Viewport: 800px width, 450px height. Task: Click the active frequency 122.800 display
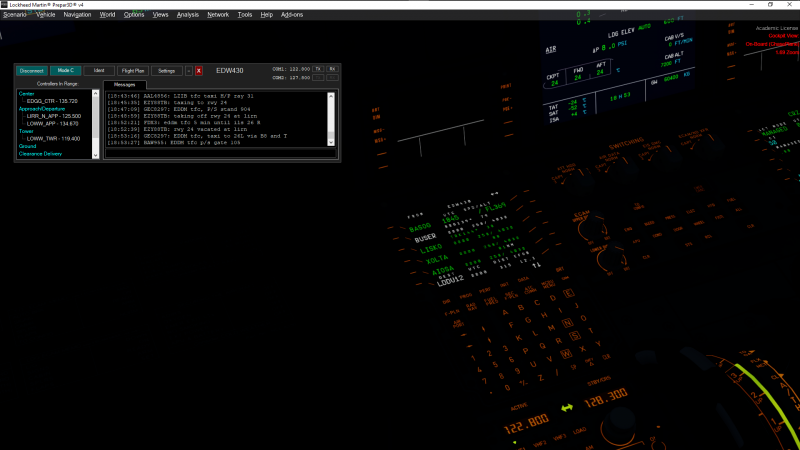pos(527,423)
